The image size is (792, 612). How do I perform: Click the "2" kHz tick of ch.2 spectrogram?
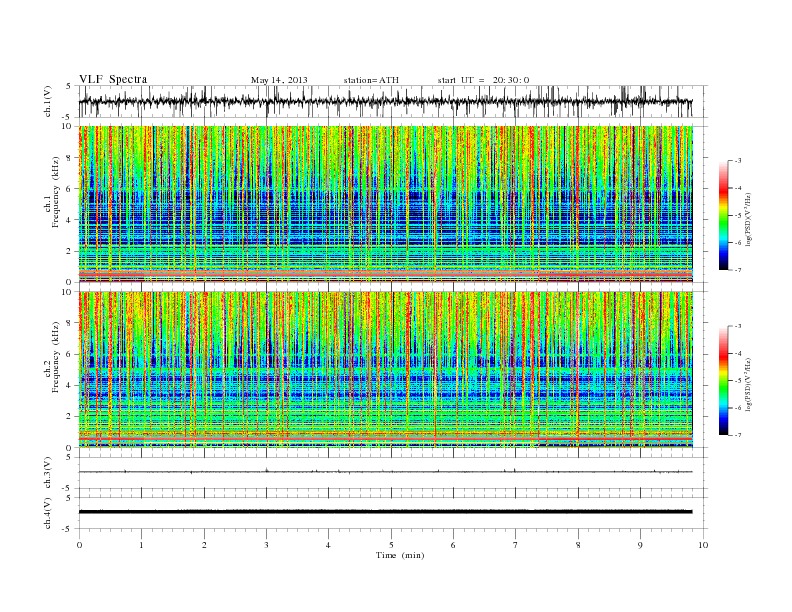click(x=69, y=416)
